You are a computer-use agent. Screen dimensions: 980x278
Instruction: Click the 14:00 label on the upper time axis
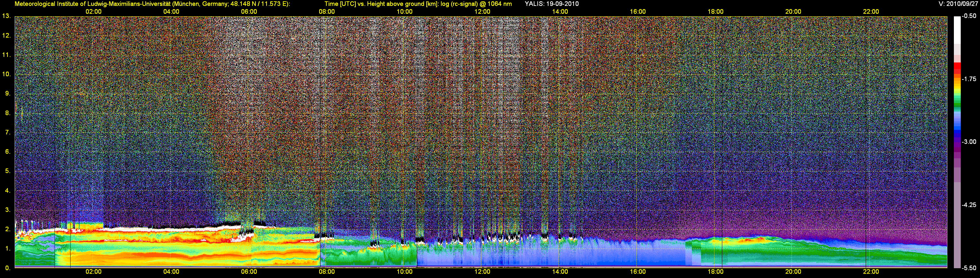click(x=560, y=12)
